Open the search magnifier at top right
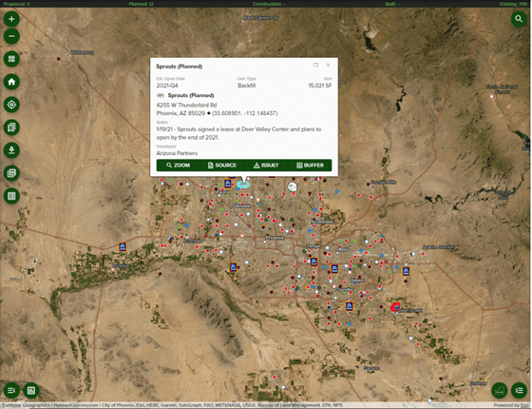Viewport: 532px width, 409px height. [518, 19]
